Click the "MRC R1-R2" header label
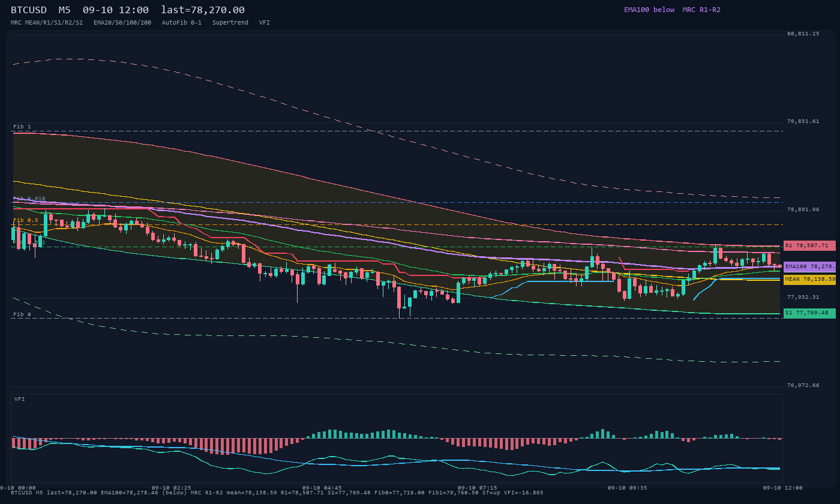 click(x=701, y=10)
